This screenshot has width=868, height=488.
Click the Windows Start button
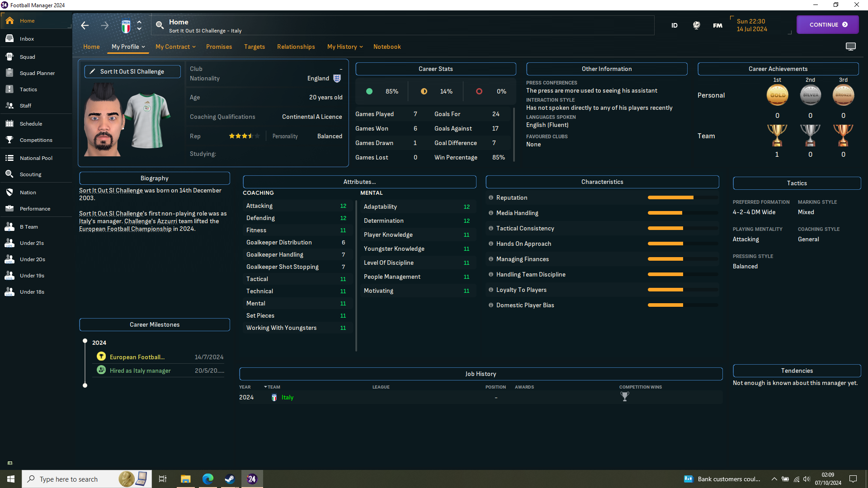(11, 479)
